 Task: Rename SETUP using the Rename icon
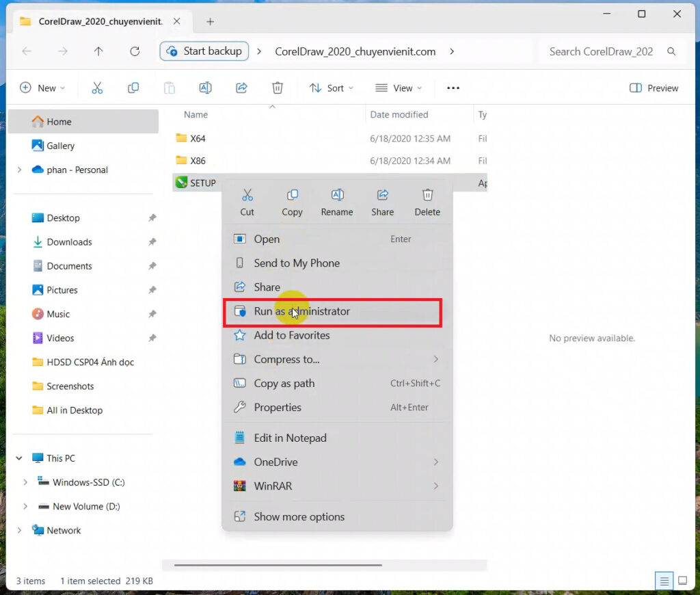pos(336,201)
